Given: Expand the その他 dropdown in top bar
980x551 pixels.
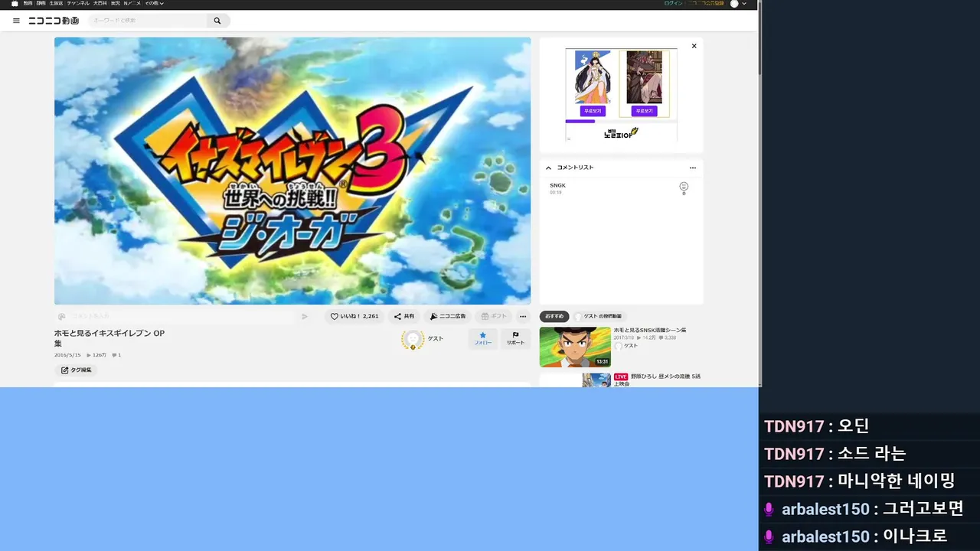Looking at the screenshot, I should (x=155, y=4).
